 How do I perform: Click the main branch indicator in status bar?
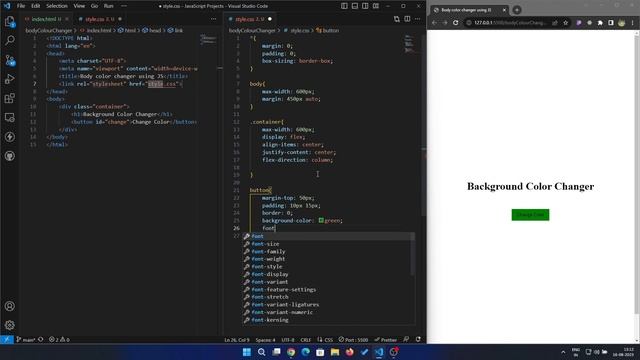[26, 340]
